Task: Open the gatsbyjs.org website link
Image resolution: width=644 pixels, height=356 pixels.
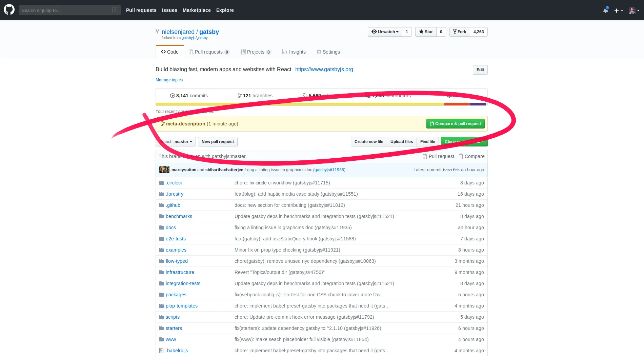Action: point(324,69)
